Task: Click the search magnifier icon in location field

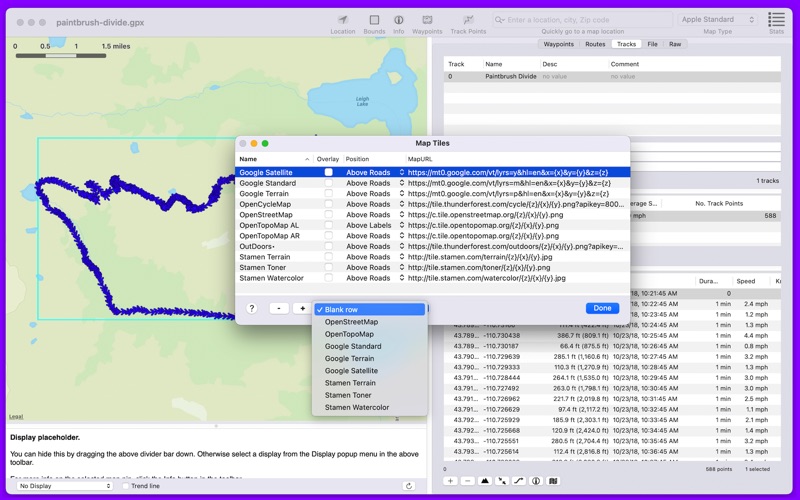Action: (x=499, y=20)
